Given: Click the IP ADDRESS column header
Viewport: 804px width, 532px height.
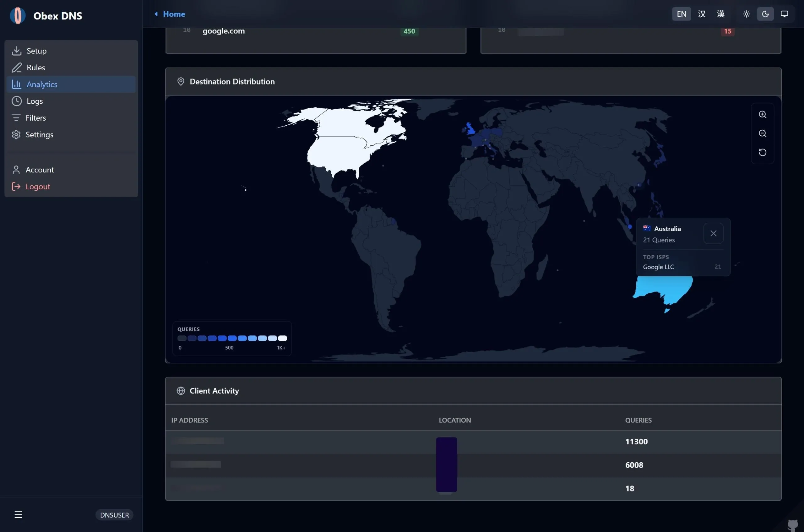Looking at the screenshot, I should point(190,420).
